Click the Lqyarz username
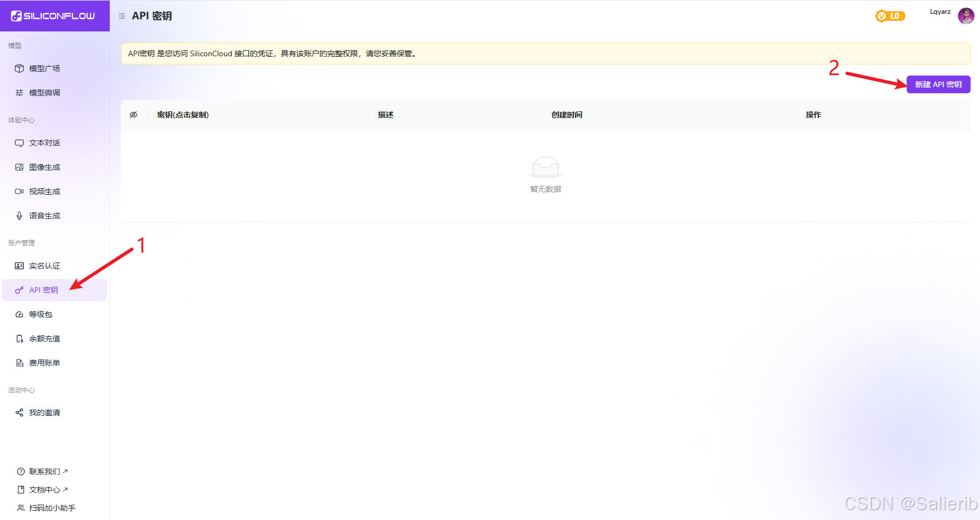This screenshot has width=980, height=520. point(940,12)
